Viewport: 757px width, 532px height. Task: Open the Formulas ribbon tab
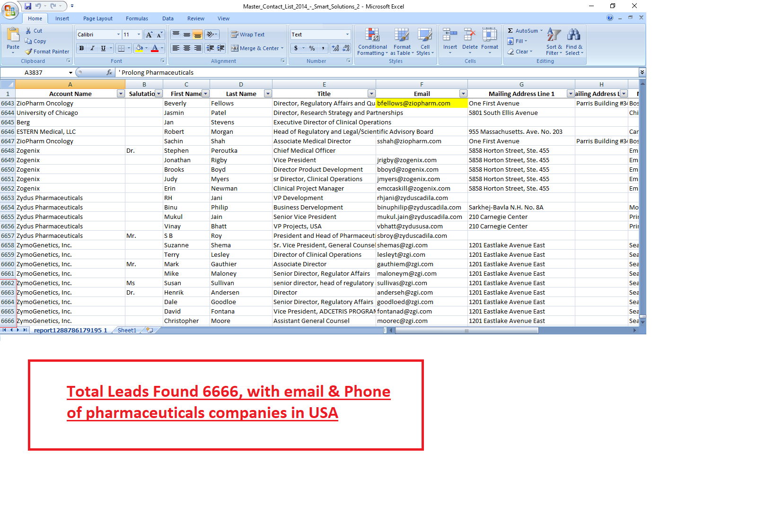coord(137,18)
